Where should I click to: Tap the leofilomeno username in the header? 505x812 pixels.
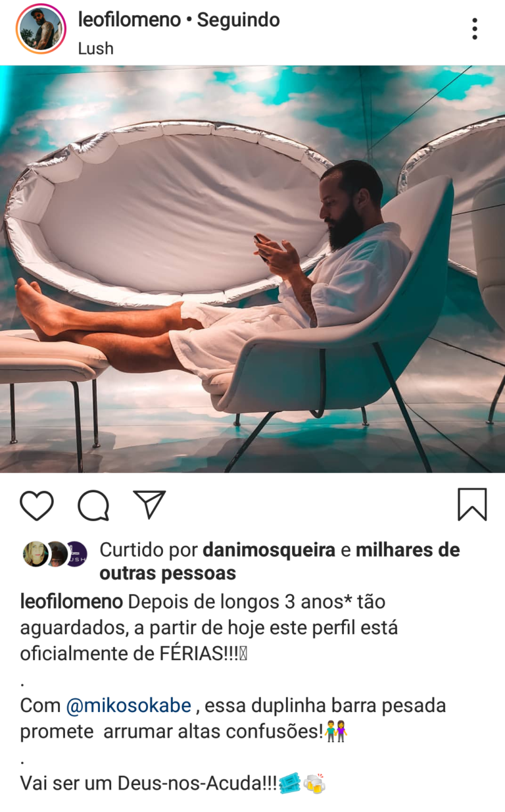[129, 20]
